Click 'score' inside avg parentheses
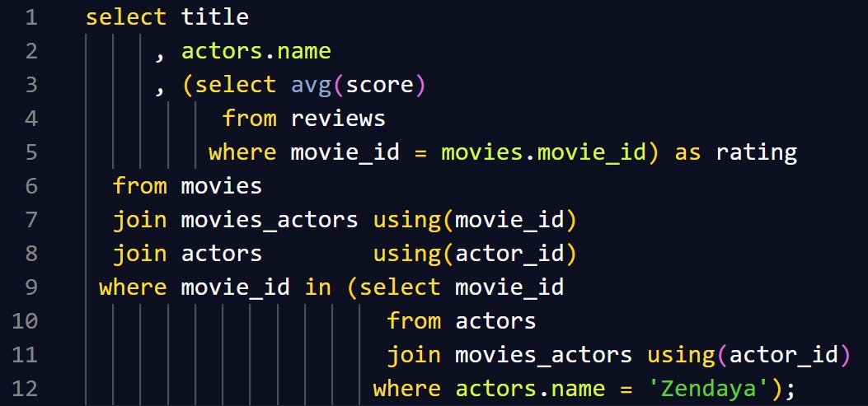Screen dimensions: 868x406 click(379, 85)
